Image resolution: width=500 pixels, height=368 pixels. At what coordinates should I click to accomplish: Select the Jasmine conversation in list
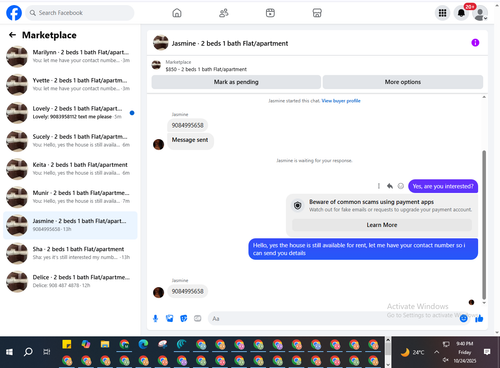click(70, 225)
